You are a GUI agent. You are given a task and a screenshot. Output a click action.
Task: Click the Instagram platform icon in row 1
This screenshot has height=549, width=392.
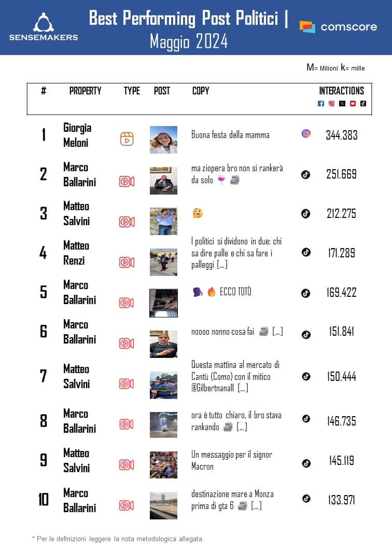tap(306, 134)
